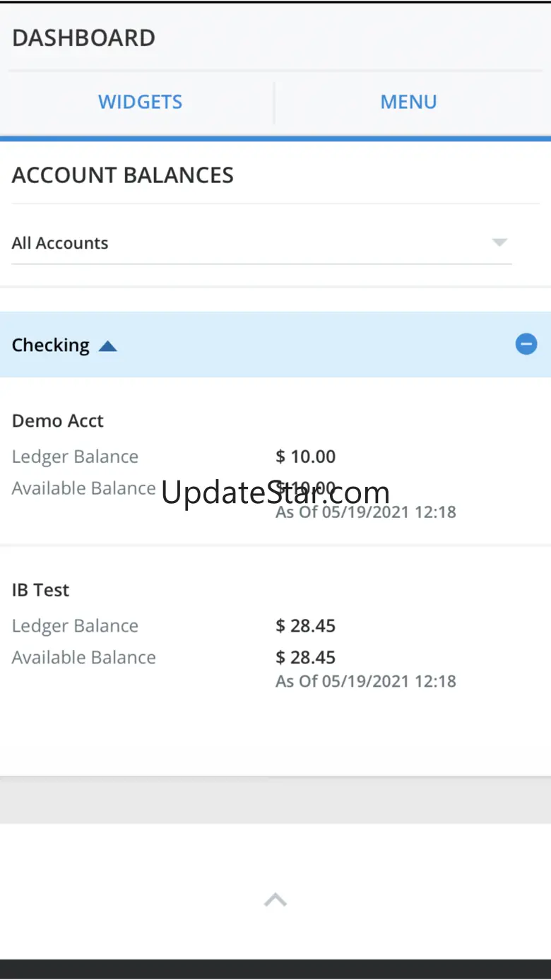This screenshot has height=980, width=551.
Task: Select IB Test ledger balance amount
Action: 306,625
